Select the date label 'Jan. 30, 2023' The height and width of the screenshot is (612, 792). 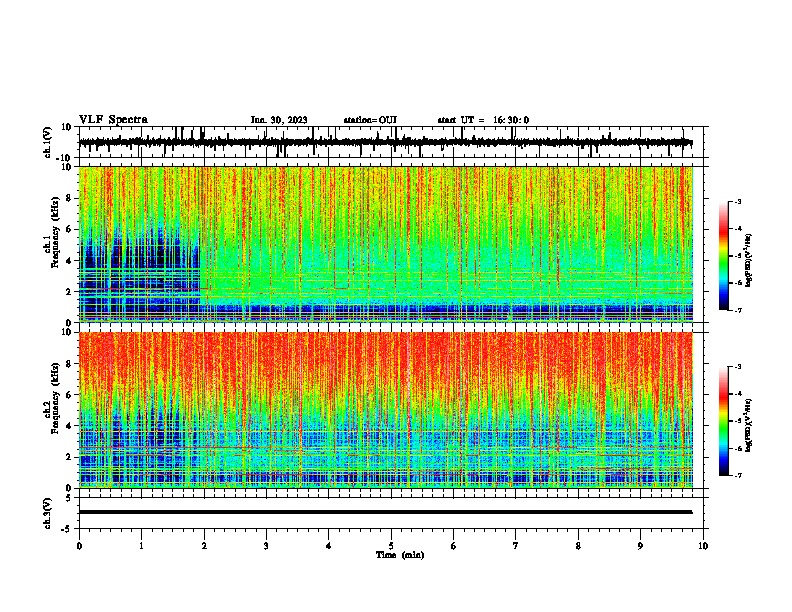pyautogui.click(x=279, y=120)
